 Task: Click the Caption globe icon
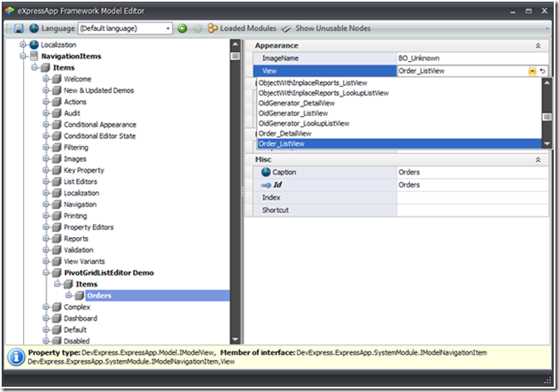(266, 172)
